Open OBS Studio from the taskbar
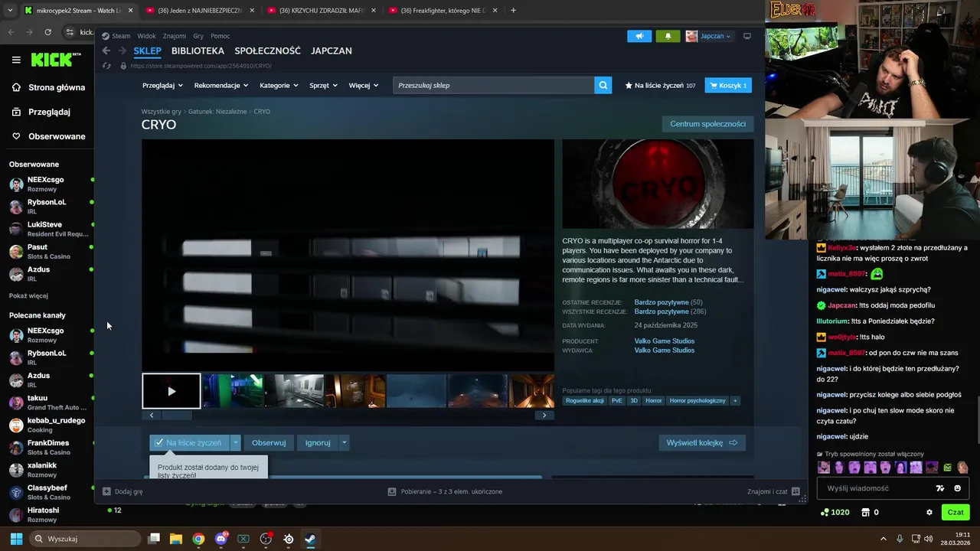This screenshot has height=551, width=980. pos(266,539)
